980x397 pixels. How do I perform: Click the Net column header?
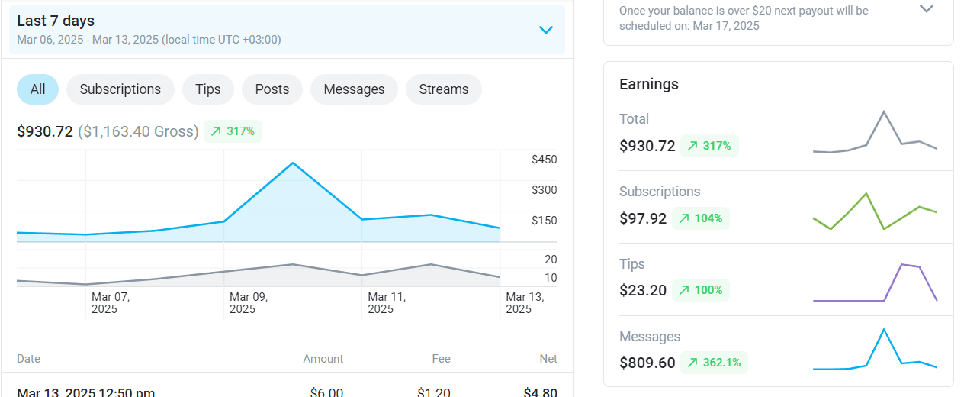(x=548, y=359)
